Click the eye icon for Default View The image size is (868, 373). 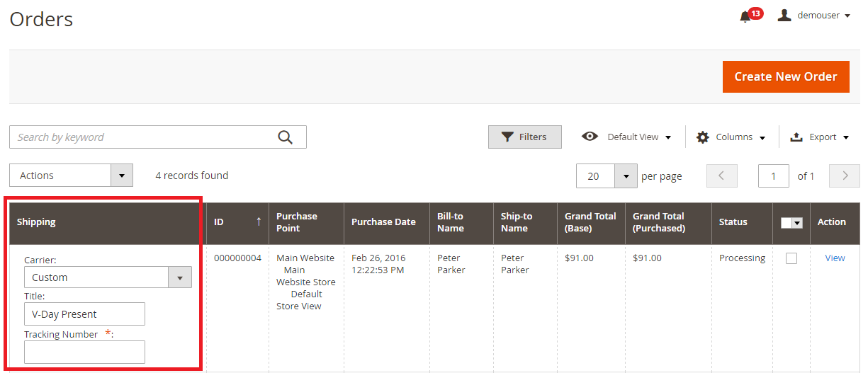click(x=590, y=137)
